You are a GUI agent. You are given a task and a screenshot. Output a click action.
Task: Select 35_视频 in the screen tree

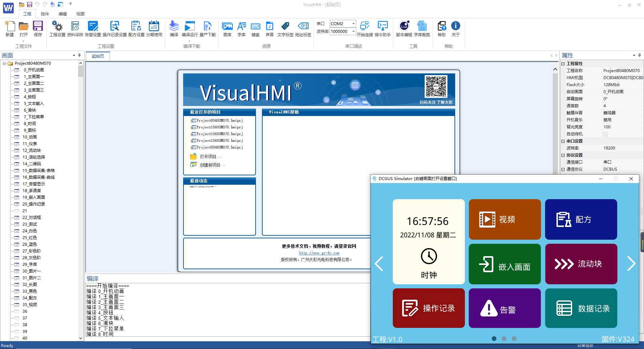(x=30, y=305)
